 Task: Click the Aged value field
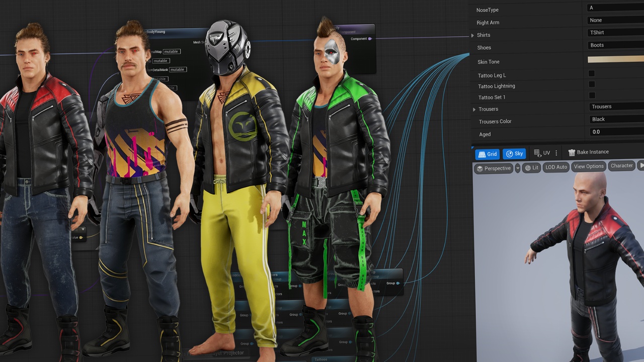tap(615, 132)
